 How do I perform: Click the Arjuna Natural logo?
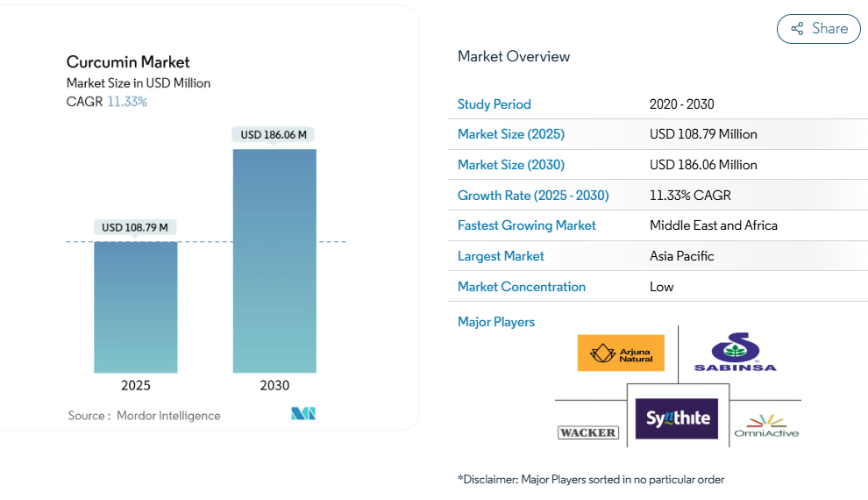(x=621, y=353)
